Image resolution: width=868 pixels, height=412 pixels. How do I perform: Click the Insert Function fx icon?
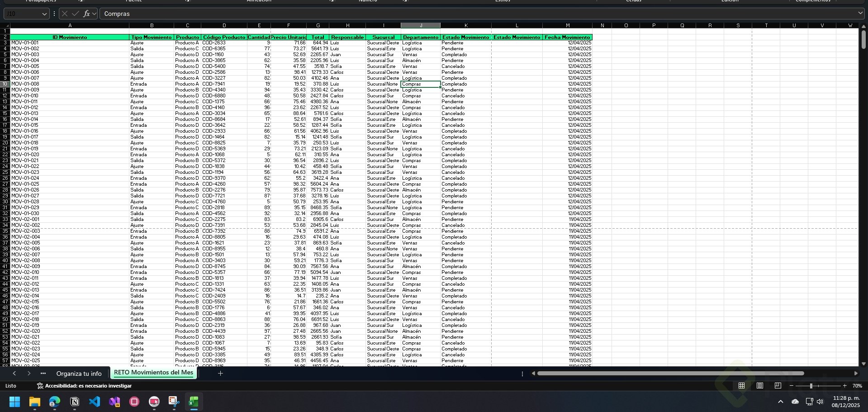86,14
